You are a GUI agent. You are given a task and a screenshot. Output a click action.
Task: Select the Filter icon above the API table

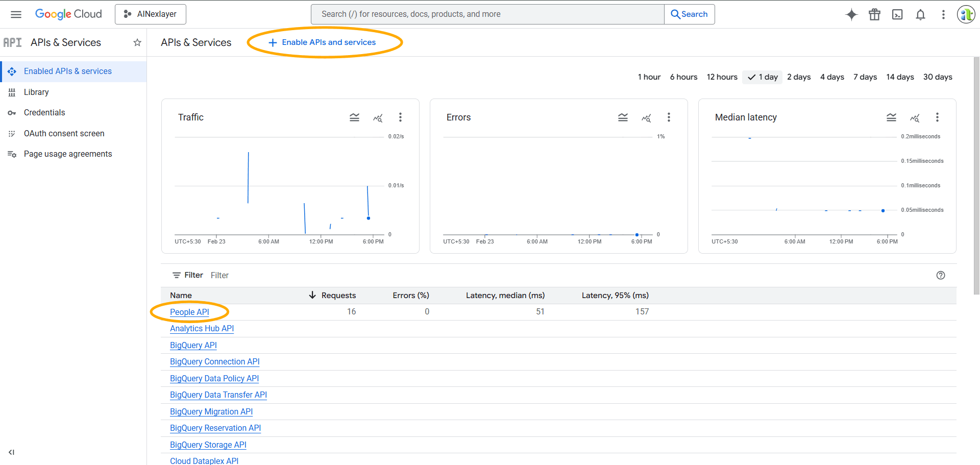click(176, 275)
